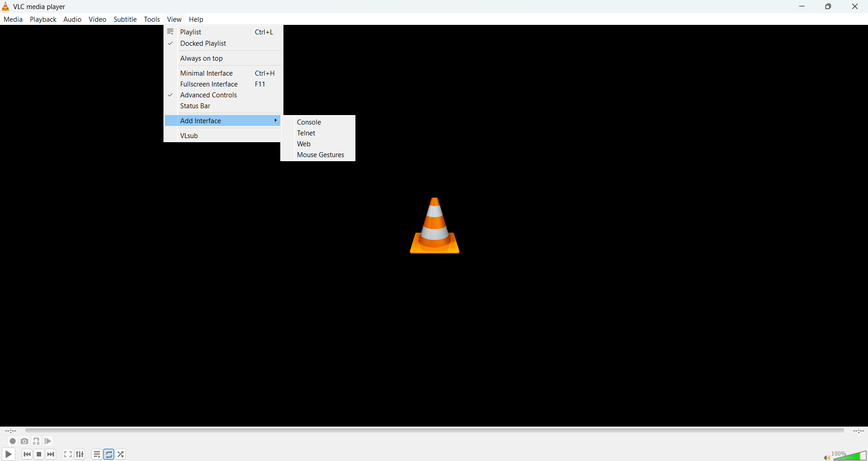Toggle loop repeat mode button
The width and height of the screenshot is (868, 461).
click(x=109, y=454)
